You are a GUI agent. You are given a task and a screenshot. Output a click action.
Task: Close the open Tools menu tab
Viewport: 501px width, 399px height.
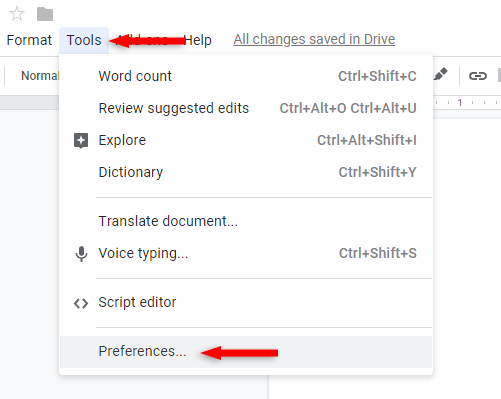pyautogui.click(x=84, y=40)
